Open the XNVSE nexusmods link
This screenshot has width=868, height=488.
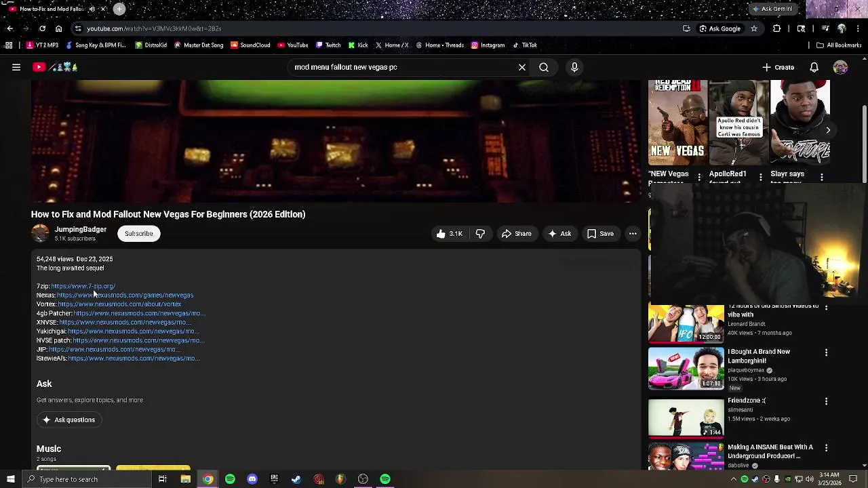(x=124, y=323)
